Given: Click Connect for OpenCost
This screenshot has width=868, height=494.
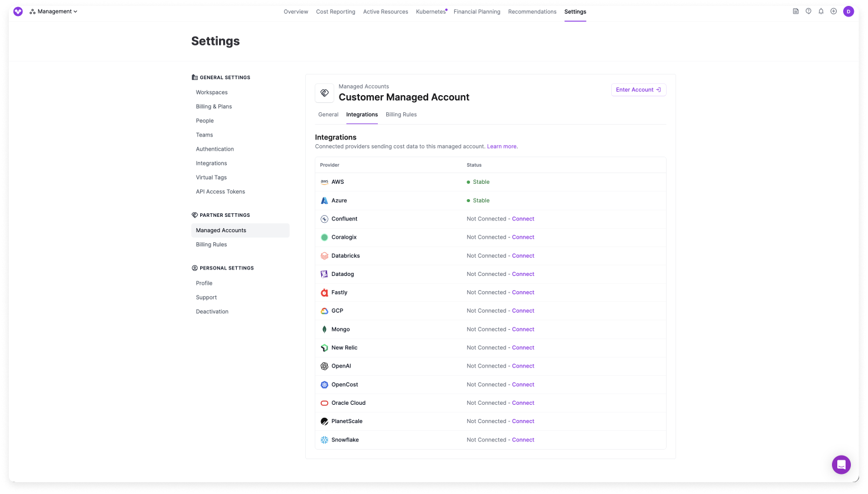Looking at the screenshot, I should [x=523, y=385].
